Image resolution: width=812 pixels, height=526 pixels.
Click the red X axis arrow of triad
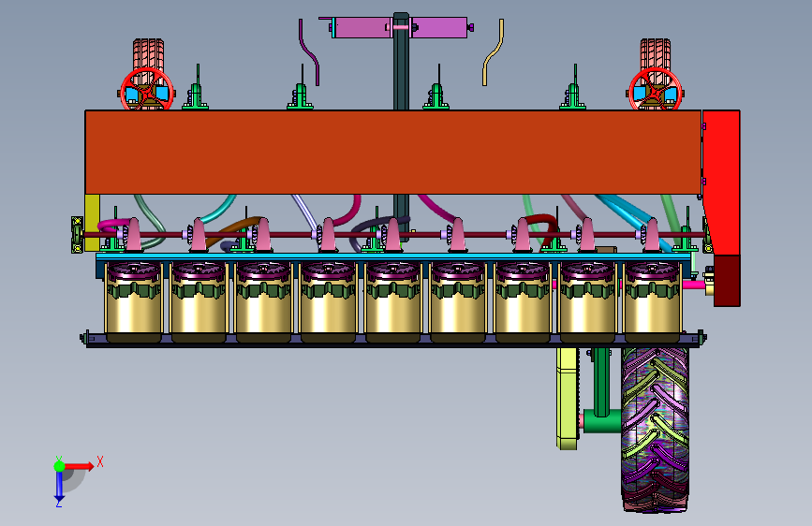point(78,466)
